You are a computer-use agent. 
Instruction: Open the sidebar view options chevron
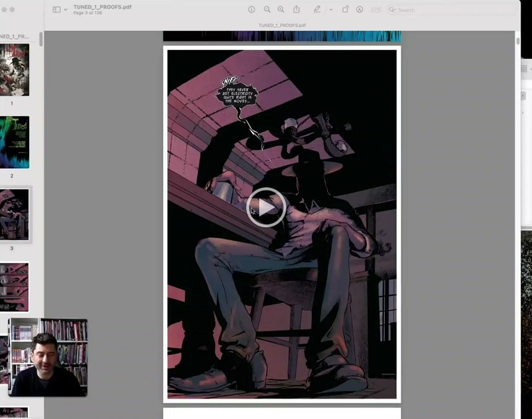click(66, 10)
